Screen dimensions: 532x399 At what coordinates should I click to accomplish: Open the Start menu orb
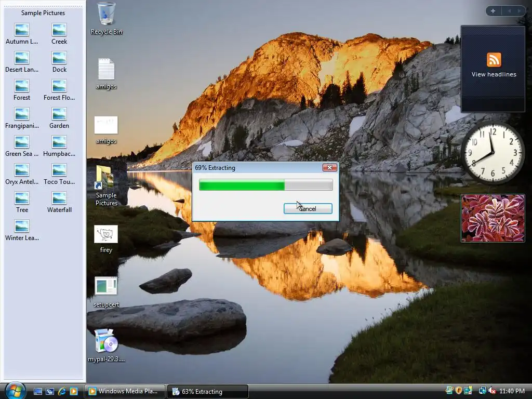pos(15,391)
